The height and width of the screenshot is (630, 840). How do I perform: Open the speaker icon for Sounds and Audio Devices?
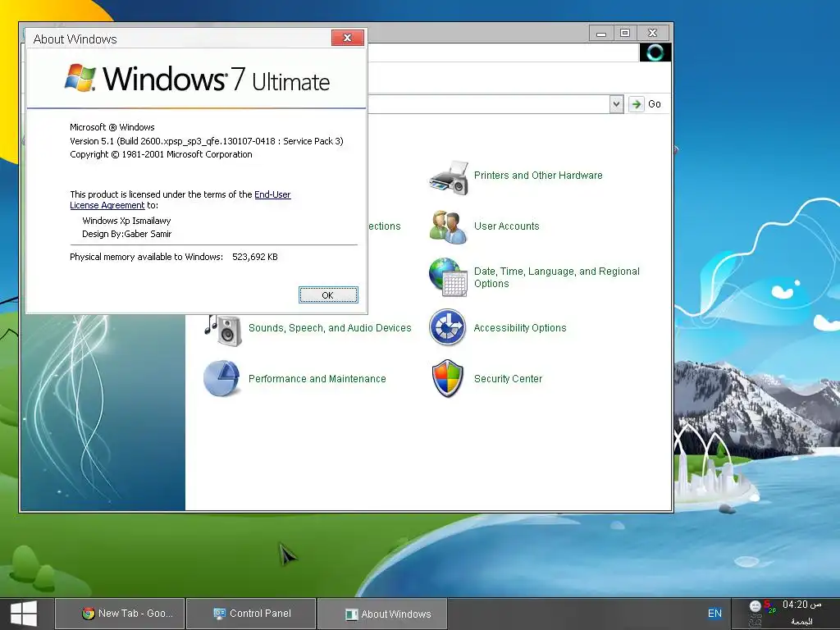pyautogui.click(x=223, y=329)
